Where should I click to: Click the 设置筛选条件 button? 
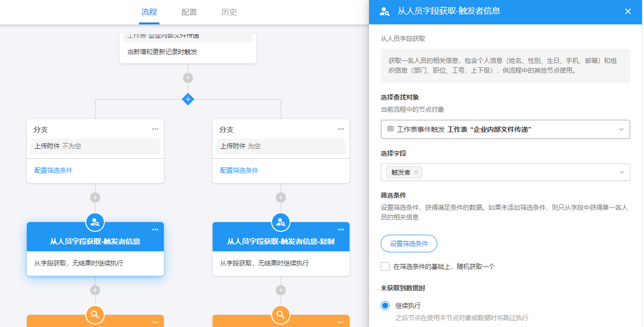pyautogui.click(x=409, y=244)
